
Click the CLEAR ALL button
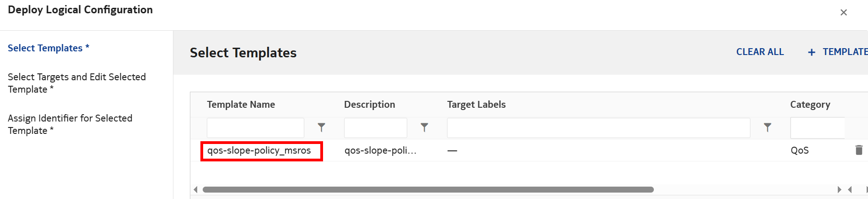pyautogui.click(x=760, y=52)
